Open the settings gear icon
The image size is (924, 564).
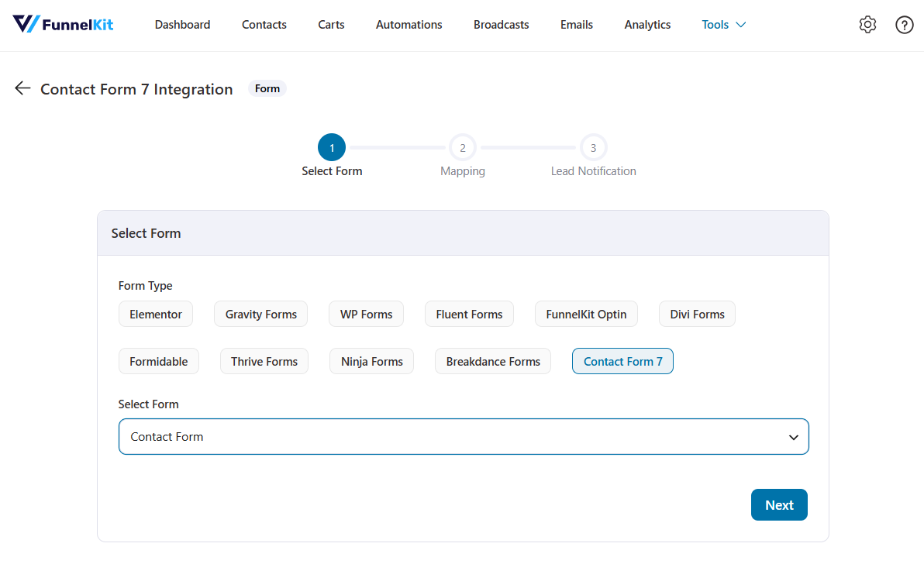[x=867, y=25]
